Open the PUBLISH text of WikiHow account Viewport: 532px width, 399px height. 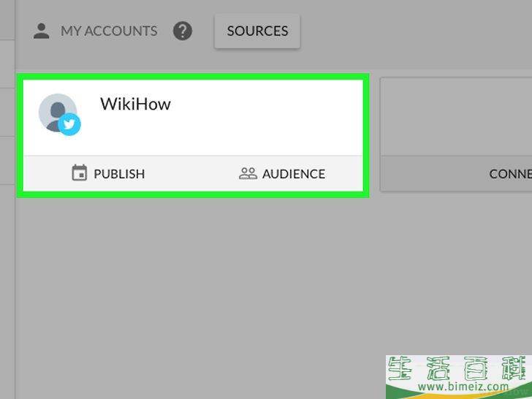119,174
